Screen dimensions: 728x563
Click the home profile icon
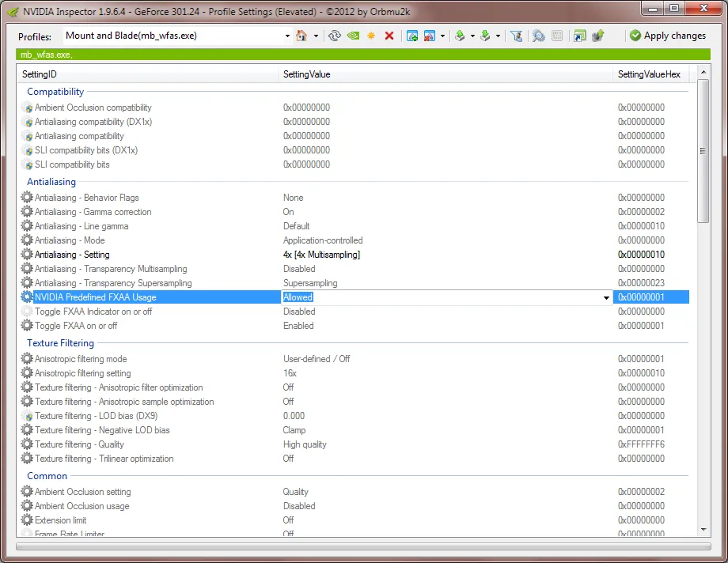point(301,36)
